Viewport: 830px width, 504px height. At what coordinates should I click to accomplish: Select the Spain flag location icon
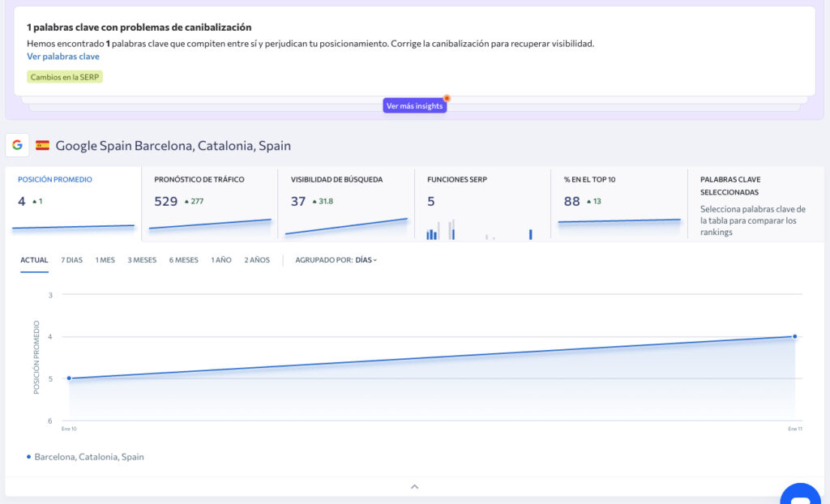(41, 144)
